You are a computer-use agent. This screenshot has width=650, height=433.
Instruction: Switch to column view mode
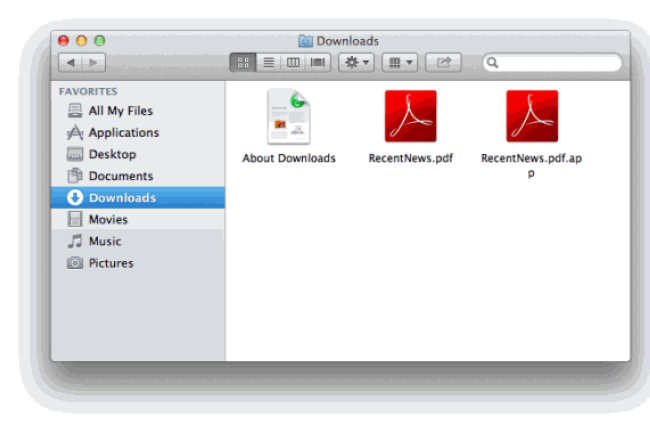(x=293, y=63)
